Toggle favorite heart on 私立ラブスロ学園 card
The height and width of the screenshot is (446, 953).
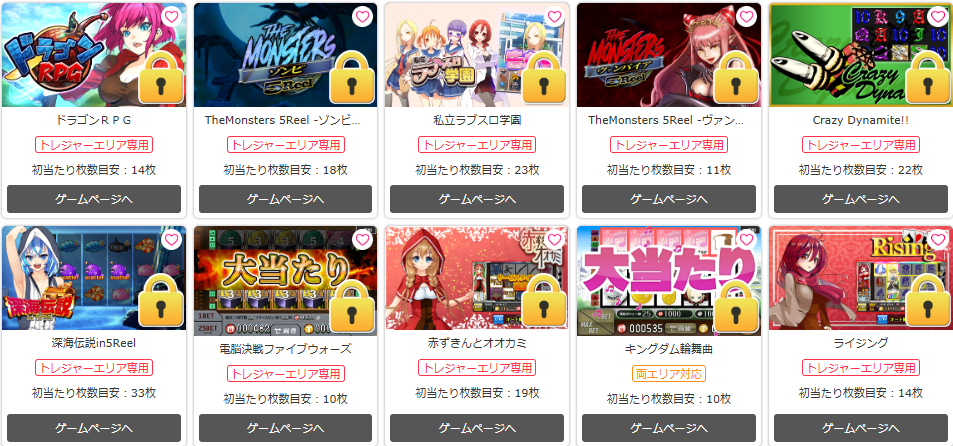(x=554, y=16)
